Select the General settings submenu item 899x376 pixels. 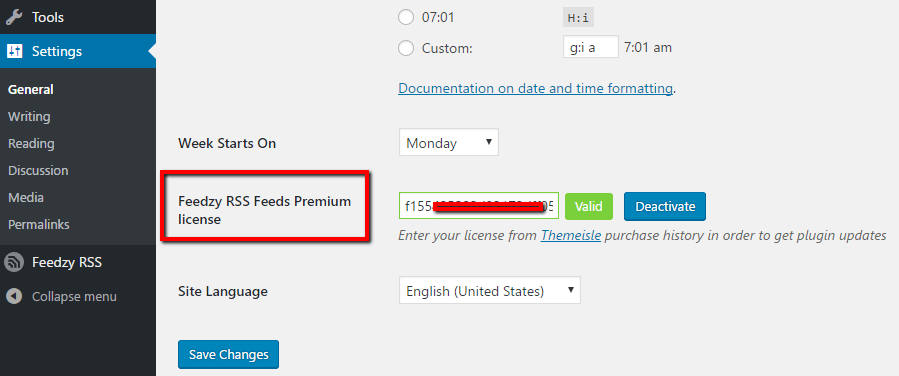point(31,90)
